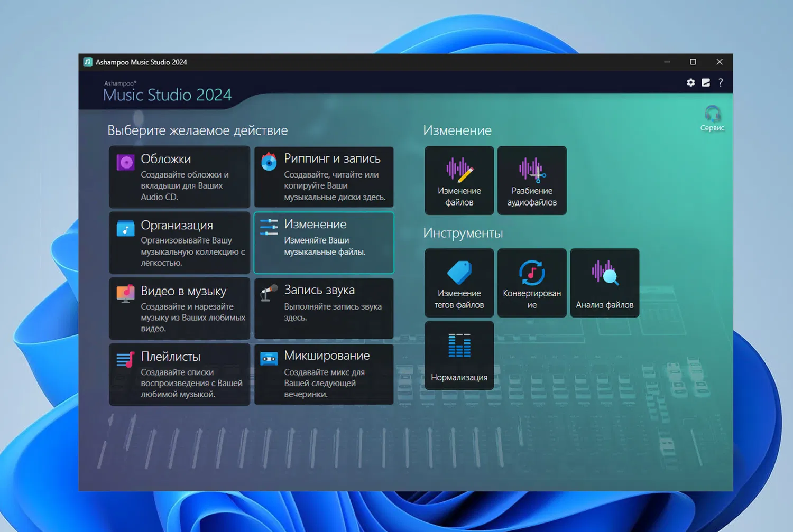Click the playlist icon for Плейлисты
This screenshot has width=793, height=532.
click(x=126, y=360)
